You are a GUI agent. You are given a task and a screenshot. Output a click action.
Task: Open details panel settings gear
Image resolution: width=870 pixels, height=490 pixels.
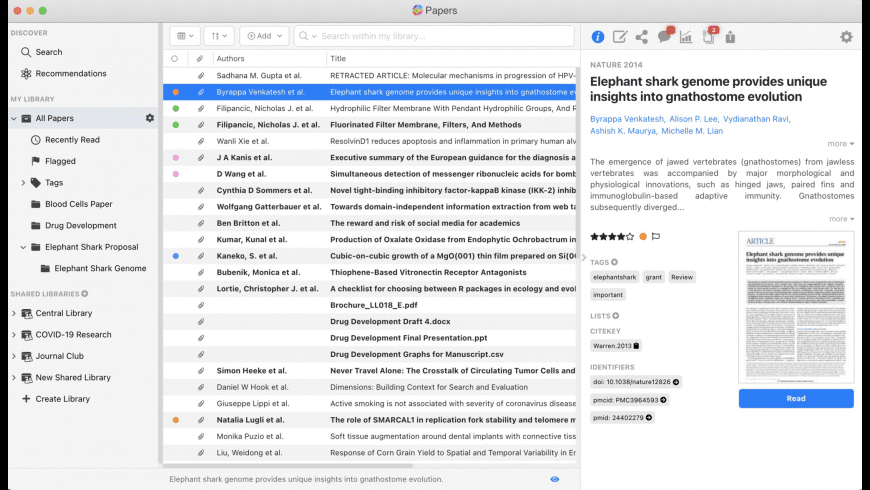point(846,37)
